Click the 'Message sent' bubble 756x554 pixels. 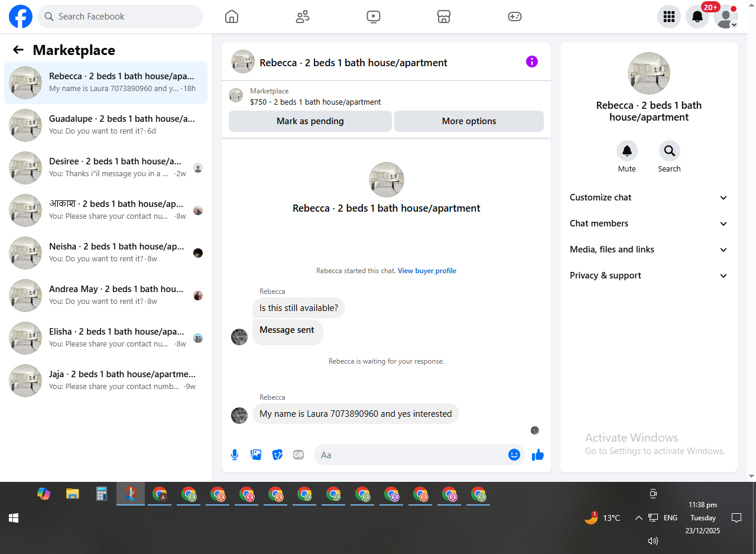coord(287,331)
